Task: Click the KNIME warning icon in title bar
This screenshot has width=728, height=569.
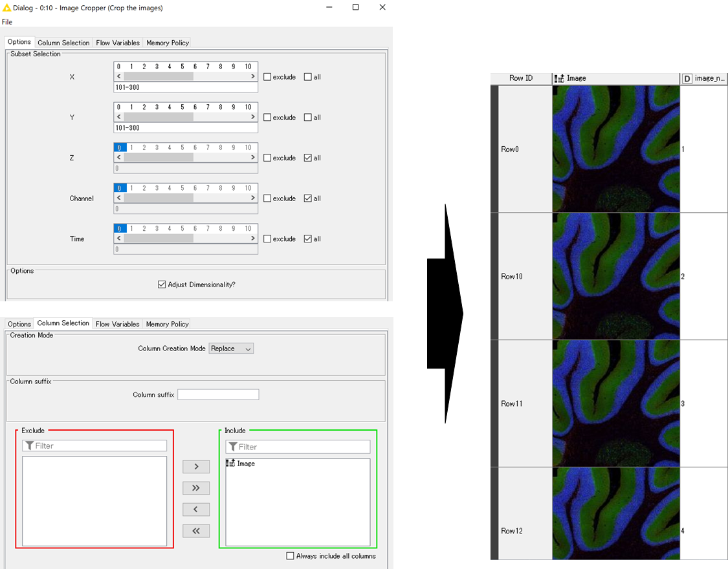Action: pyautogui.click(x=6, y=8)
